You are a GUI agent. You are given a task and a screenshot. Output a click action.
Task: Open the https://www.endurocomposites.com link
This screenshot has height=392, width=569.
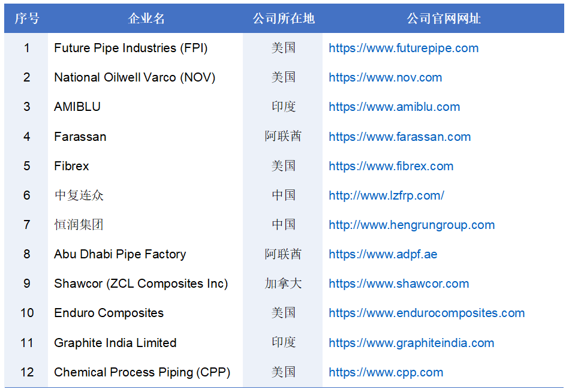pyautogui.click(x=427, y=313)
